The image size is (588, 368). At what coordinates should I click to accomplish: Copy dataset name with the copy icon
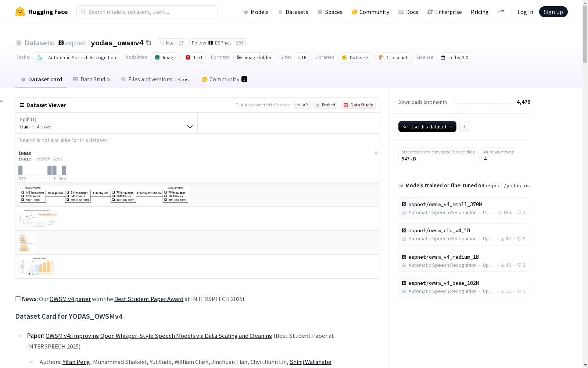[148, 43]
